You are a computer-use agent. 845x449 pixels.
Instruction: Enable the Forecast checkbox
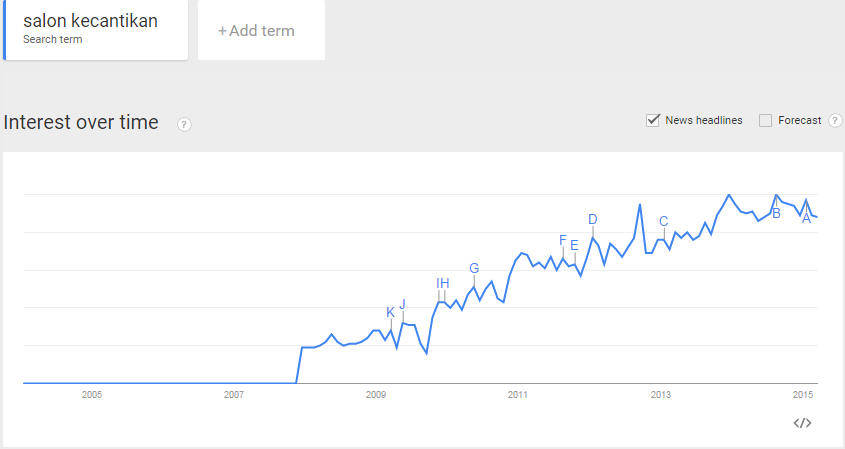765,120
